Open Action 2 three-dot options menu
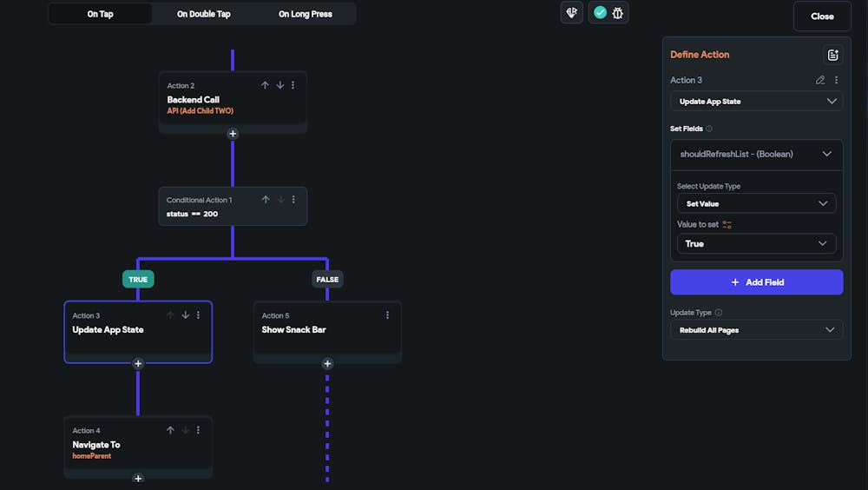 point(293,85)
